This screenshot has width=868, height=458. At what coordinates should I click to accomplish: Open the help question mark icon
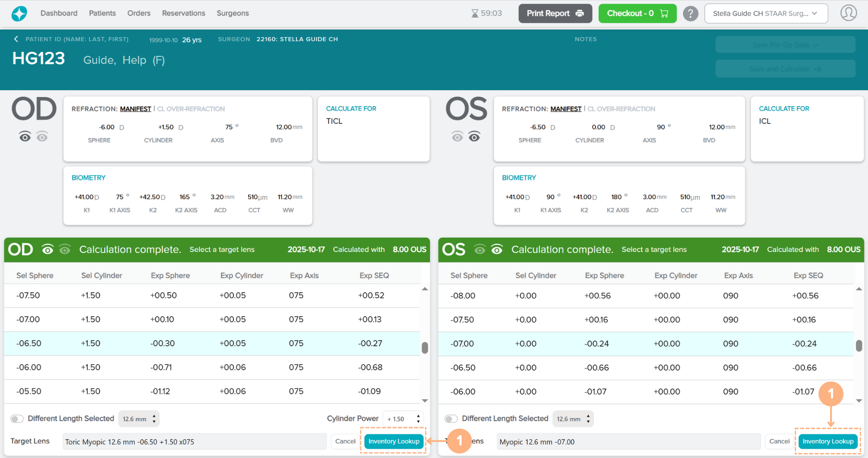[690, 14]
